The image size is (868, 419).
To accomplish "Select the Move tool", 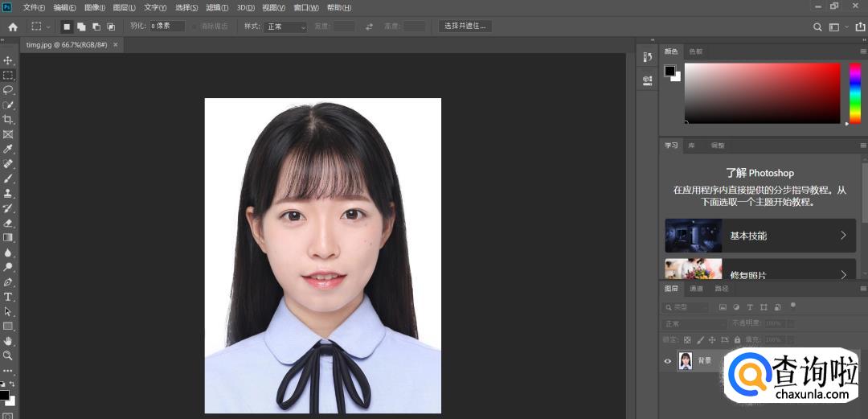I will click(8, 60).
